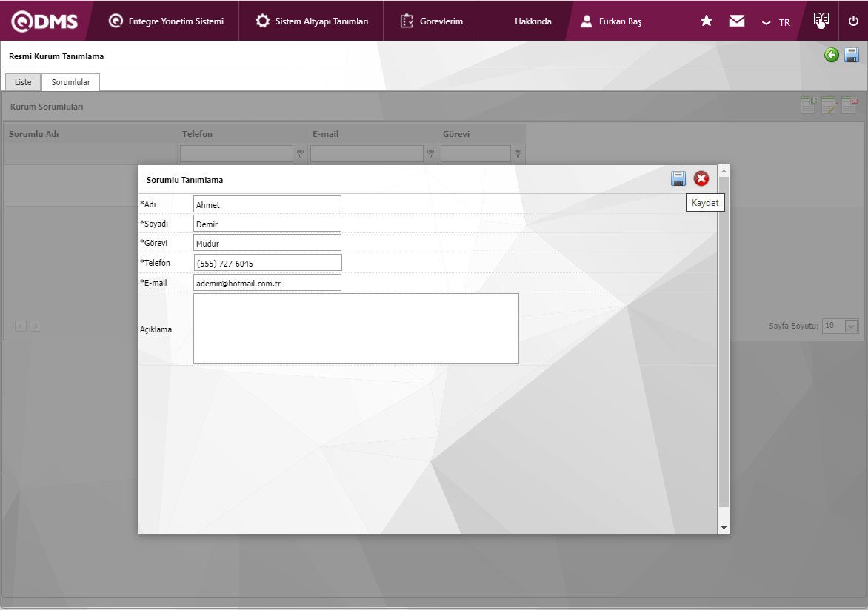Click the Telefon field in the dialog
Screen dimensions: 868x610
coord(267,263)
